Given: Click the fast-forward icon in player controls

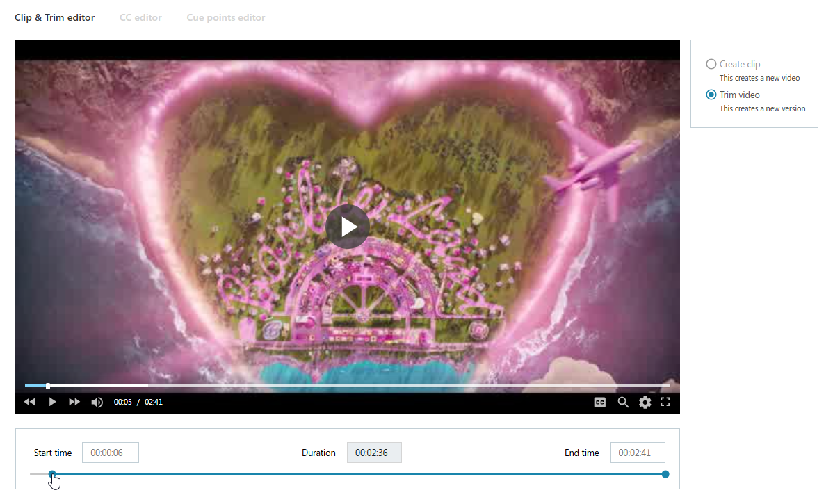Looking at the screenshot, I should pos(74,402).
